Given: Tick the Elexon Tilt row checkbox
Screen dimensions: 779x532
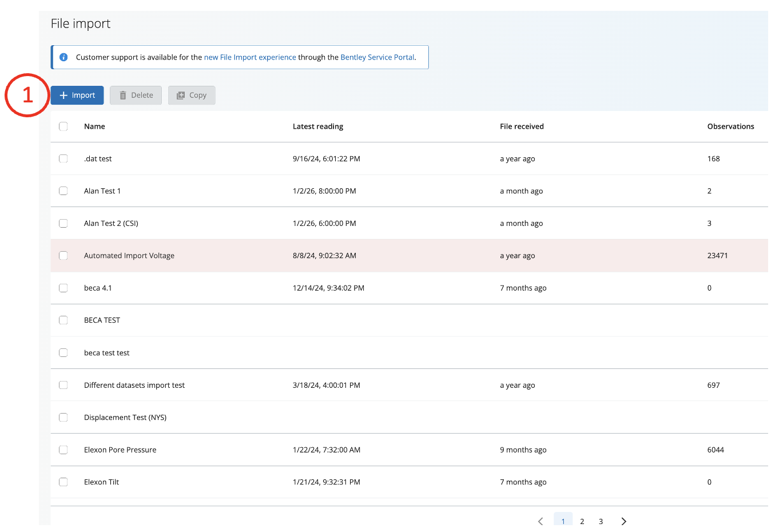Looking at the screenshot, I should click(63, 482).
